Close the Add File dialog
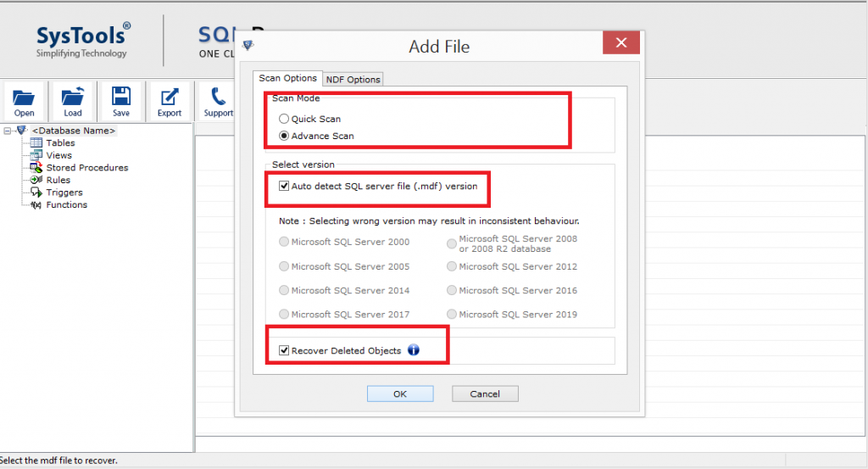Viewport: 868px width, 469px height. tap(621, 42)
